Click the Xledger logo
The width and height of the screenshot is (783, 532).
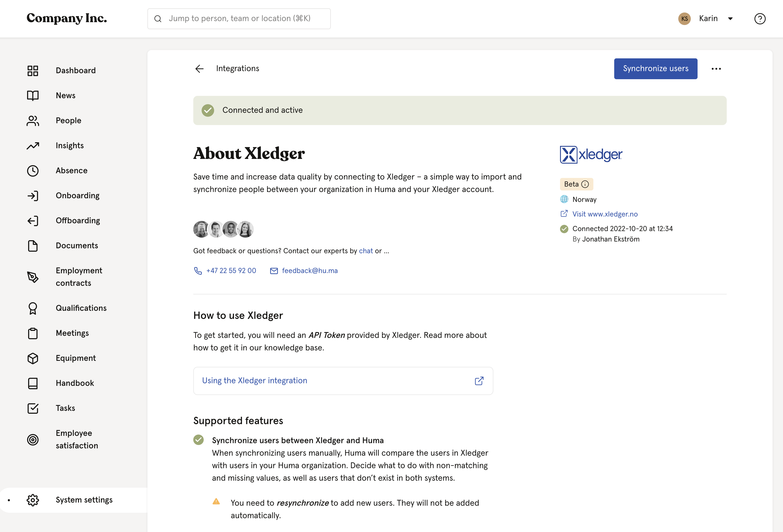click(591, 155)
